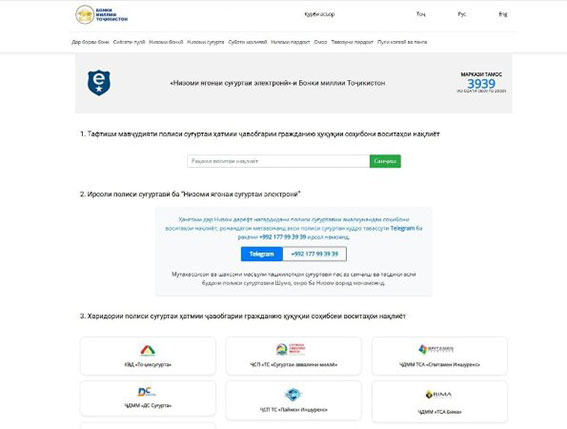Open the Дар бораи Бонк menu

tap(90, 42)
